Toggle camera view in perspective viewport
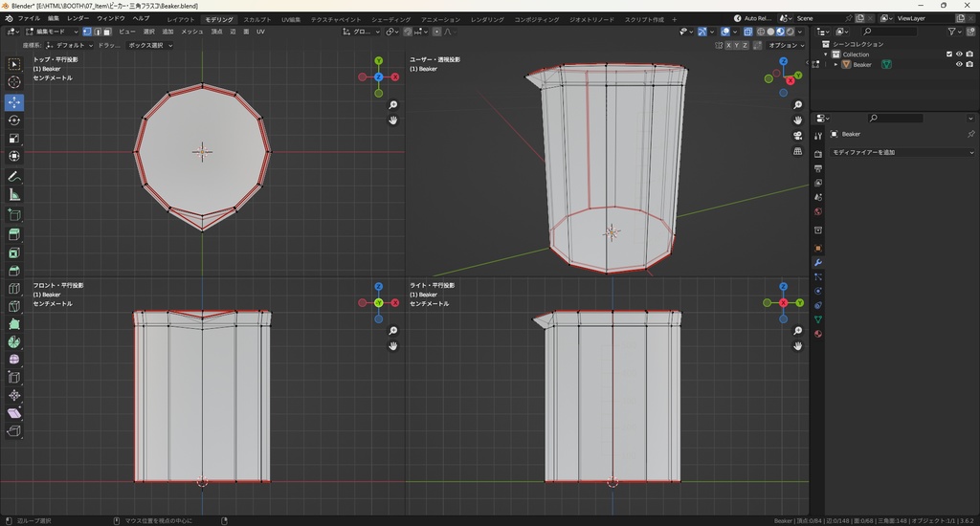This screenshot has width=980, height=526. coord(797,136)
